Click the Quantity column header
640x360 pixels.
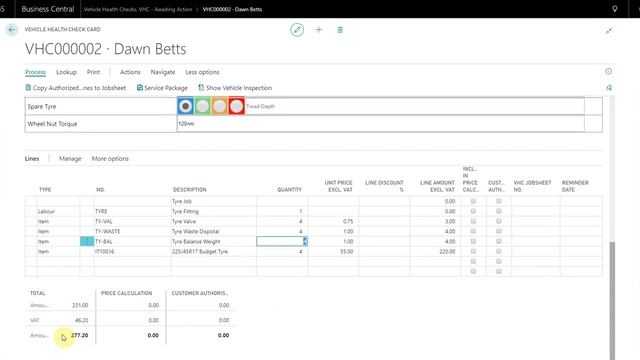289,190
